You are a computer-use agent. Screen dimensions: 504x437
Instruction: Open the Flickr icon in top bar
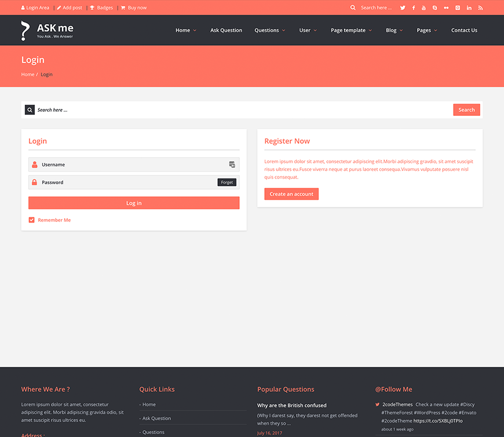(446, 8)
